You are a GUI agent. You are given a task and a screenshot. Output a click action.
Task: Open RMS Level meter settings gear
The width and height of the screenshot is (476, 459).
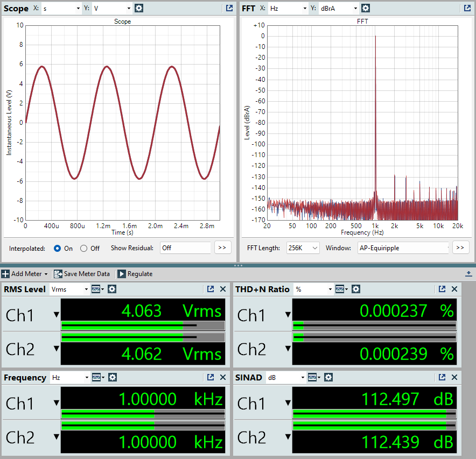pyautogui.click(x=112, y=289)
